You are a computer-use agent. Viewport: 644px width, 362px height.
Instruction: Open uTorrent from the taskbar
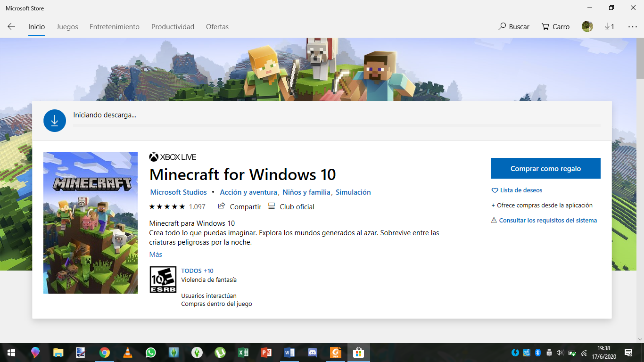220,353
